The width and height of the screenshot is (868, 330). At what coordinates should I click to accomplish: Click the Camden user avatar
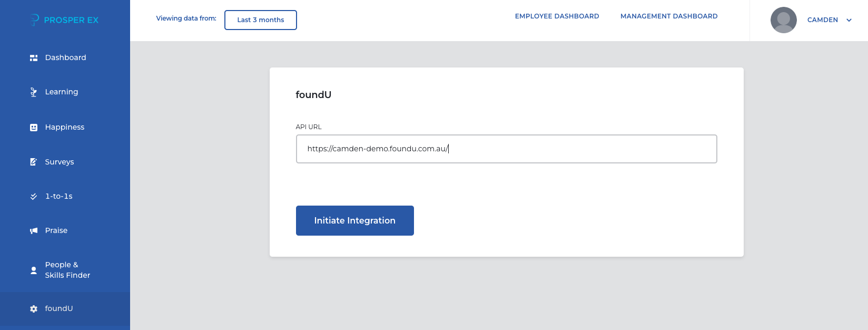point(783,20)
